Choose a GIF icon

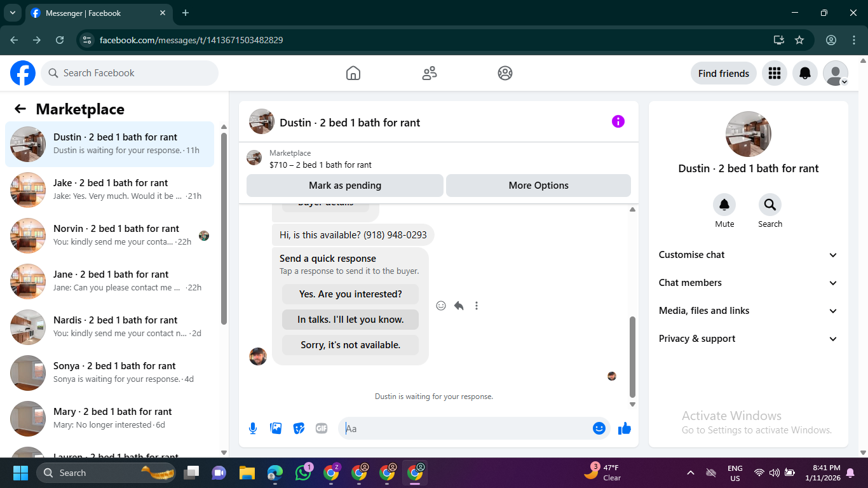322,428
